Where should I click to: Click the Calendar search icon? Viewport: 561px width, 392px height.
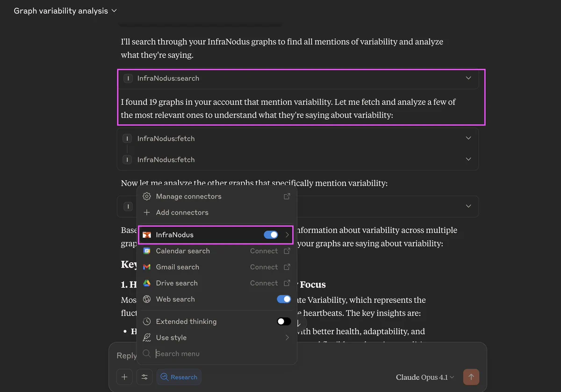(x=147, y=251)
